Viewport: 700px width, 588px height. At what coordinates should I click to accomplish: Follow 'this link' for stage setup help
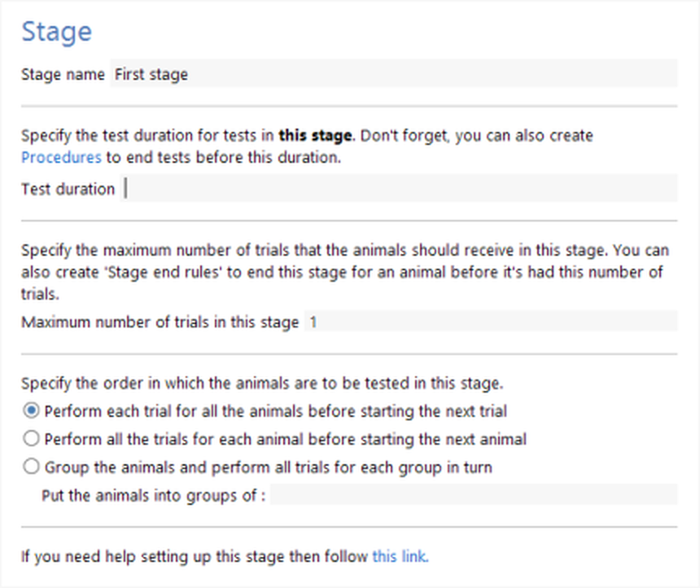click(x=399, y=557)
